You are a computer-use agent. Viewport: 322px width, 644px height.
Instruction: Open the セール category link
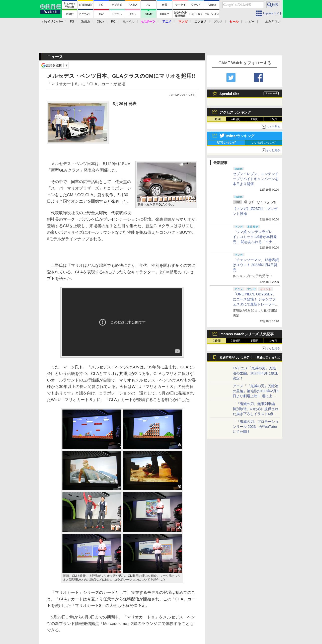234,22
